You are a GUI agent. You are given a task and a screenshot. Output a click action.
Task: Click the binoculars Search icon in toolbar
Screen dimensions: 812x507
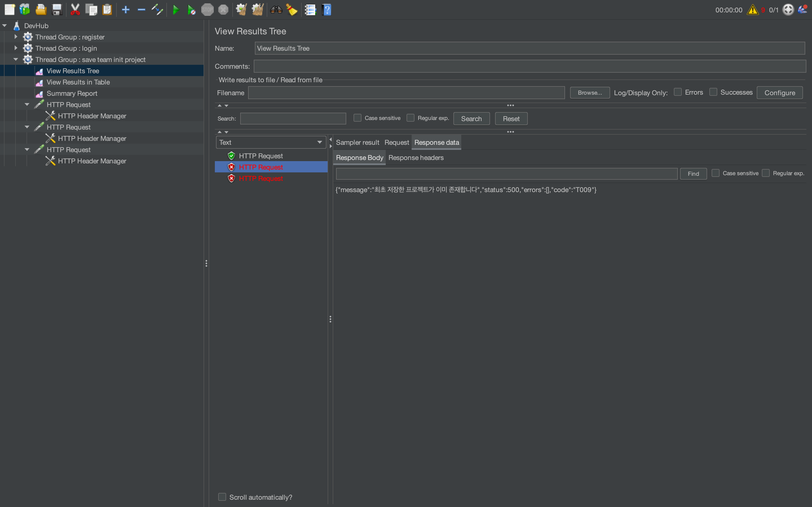(276, 10)
